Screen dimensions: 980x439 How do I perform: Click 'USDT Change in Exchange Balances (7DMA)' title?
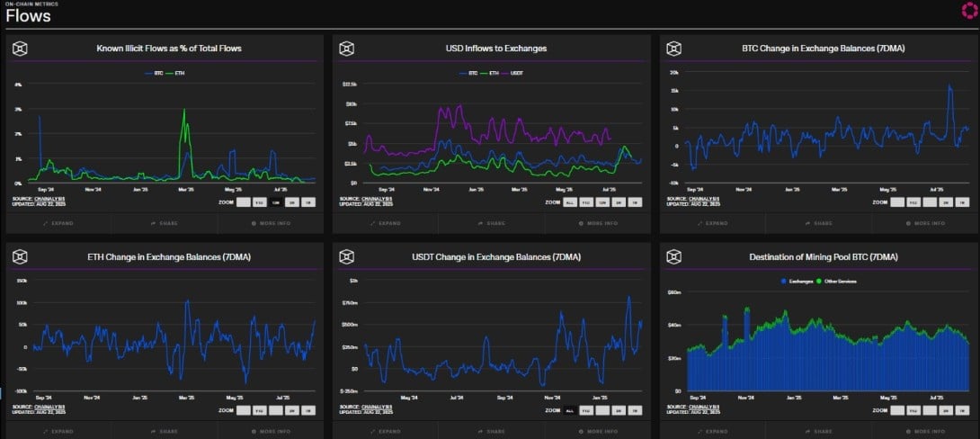(496, 256)
